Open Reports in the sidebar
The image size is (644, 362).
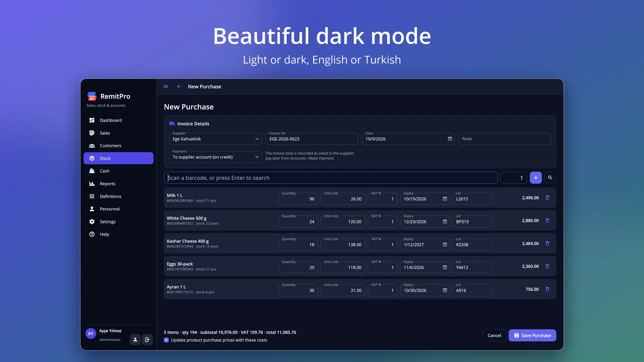[118, 184]
